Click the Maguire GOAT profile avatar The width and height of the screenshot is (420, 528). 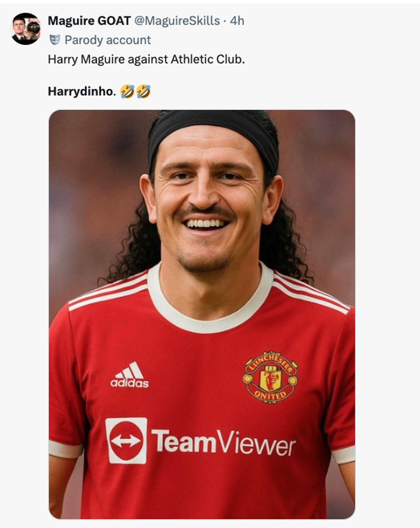[26, 29]
